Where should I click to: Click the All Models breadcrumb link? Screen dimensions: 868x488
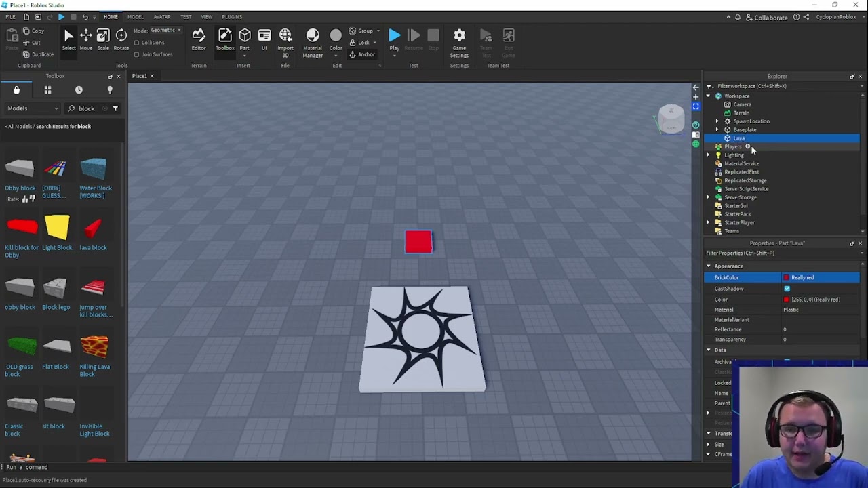tap(18, 126)
